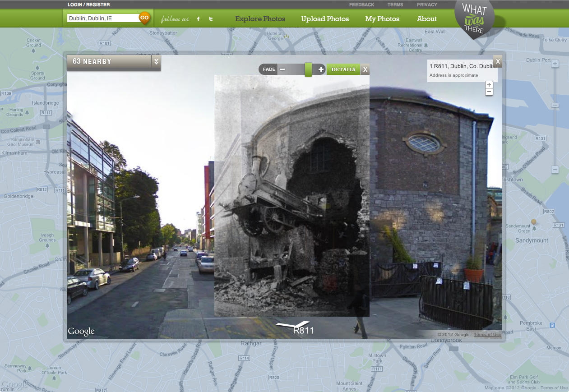569x392 pixels.
Task: Click the 'Sandymount Green' map label
Action: coord(518,229)
